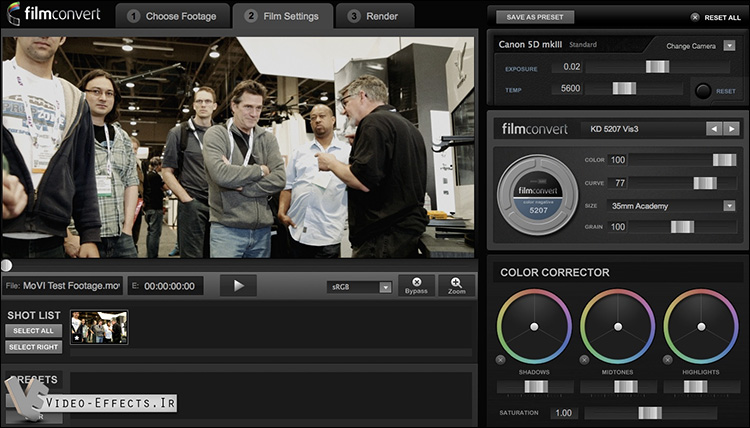Click the Grain value field
The image size is (750, 428).
tap(618, 227)
